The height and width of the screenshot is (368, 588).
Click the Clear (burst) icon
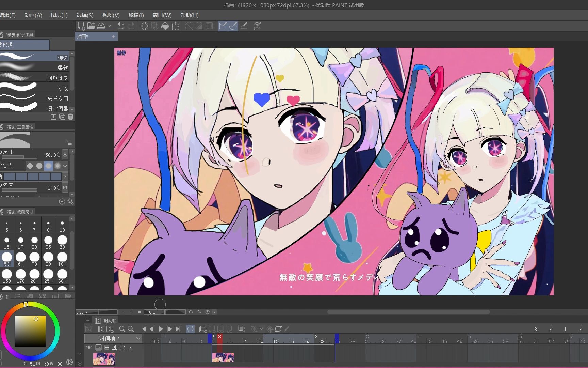[x=145, y=26]
